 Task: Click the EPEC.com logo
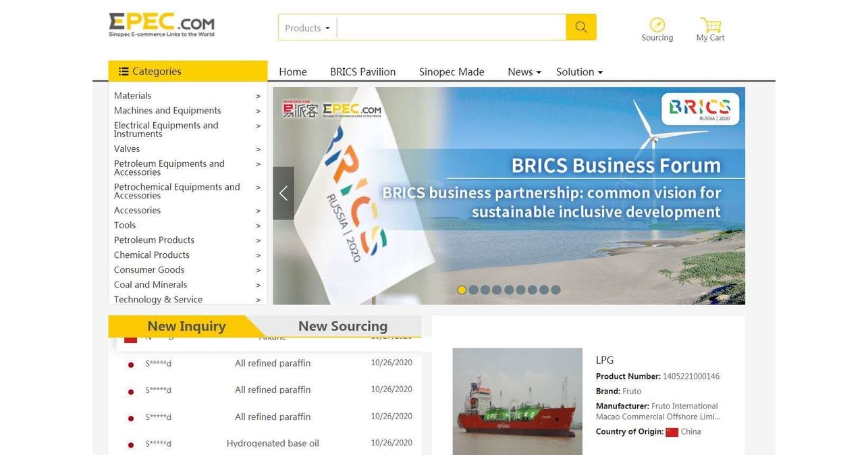[x=161, y=24]
